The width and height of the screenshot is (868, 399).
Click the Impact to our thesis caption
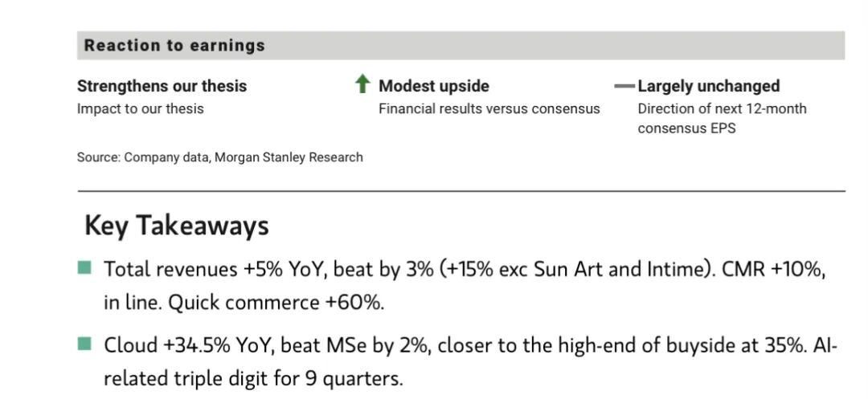point(140,108)
